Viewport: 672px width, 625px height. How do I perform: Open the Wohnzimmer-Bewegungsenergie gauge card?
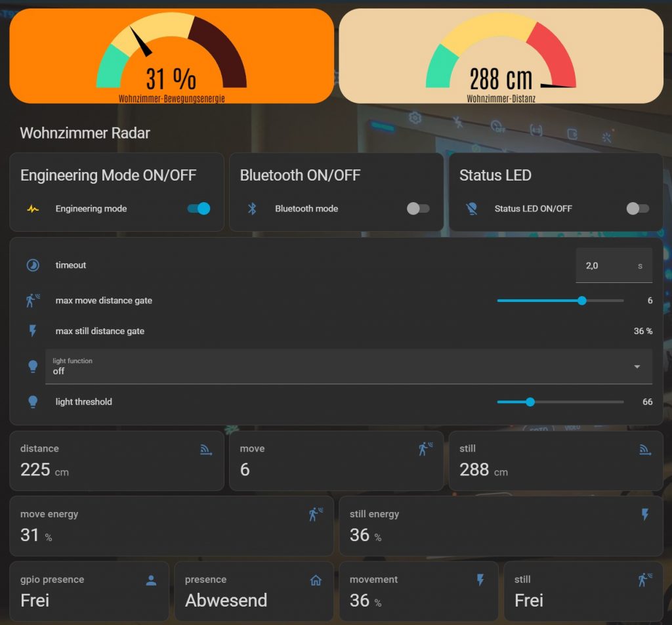pyautogui.click(x=171, y=56)
